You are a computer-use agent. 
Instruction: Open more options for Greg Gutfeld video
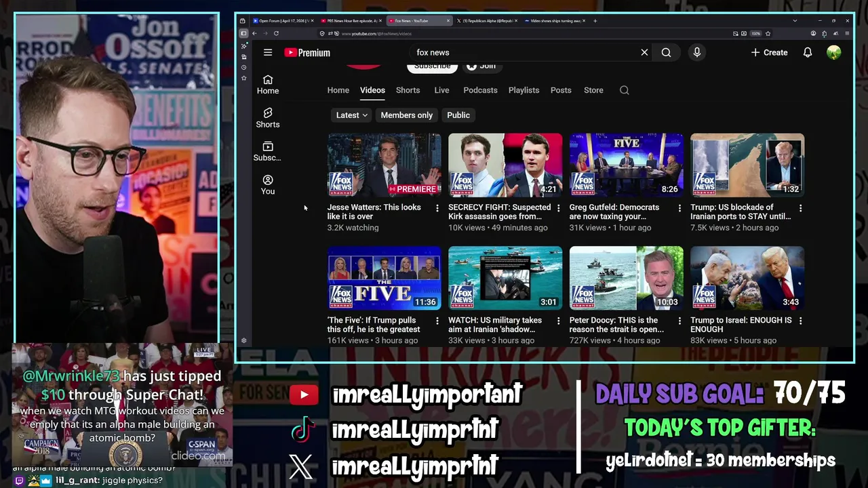[679, 208]
